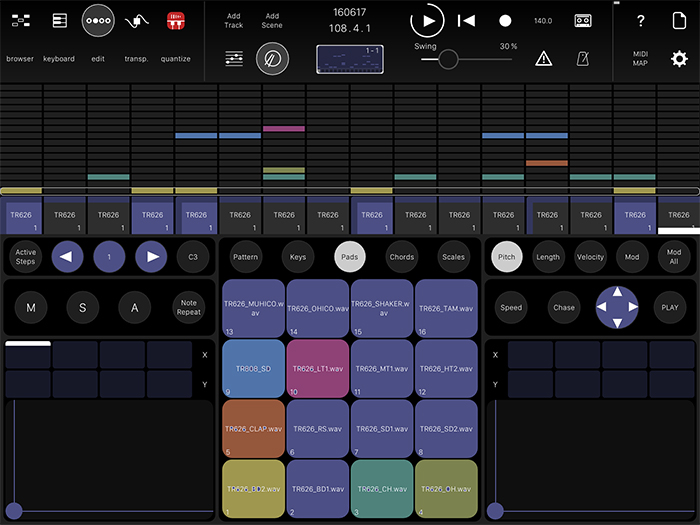
Task: Step left with the previous arrow button
Action: point(67,257)
